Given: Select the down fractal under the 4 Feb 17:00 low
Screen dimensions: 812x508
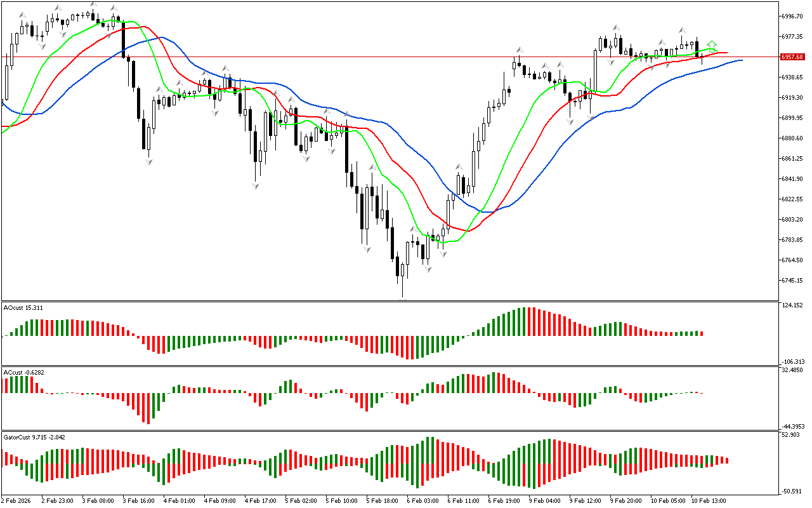Looking at the screenshot, I should tap(256, 185).
